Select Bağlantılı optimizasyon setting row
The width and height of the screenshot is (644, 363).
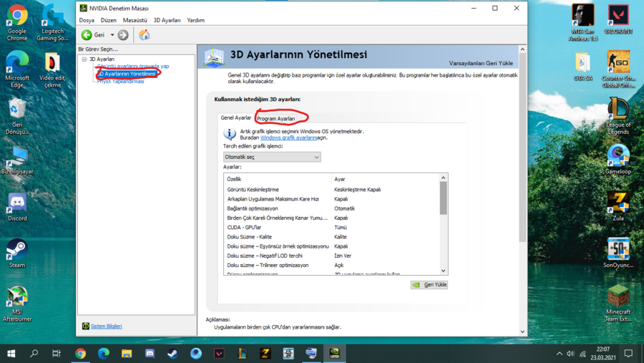coord(332,208)
